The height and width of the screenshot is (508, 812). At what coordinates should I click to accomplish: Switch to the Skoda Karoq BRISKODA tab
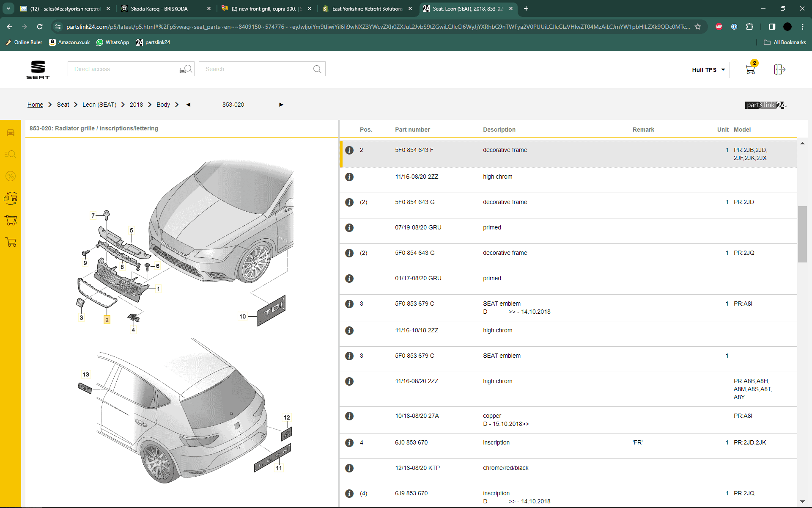pyautogui.click(x=159, y=8)
